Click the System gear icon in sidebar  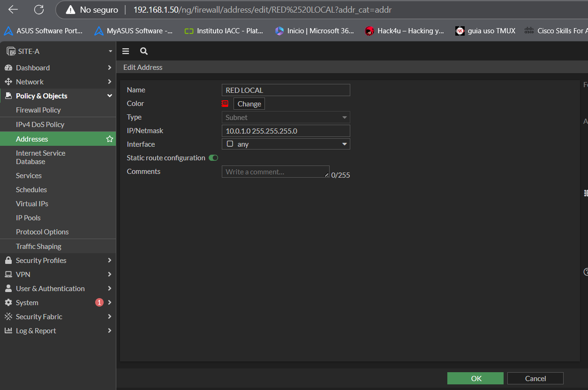click(x=8, y=303)
